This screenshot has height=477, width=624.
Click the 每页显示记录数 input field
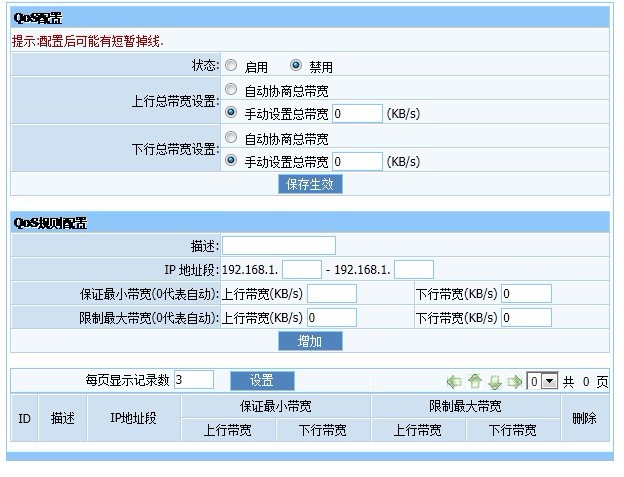click(x=193, y=379)
